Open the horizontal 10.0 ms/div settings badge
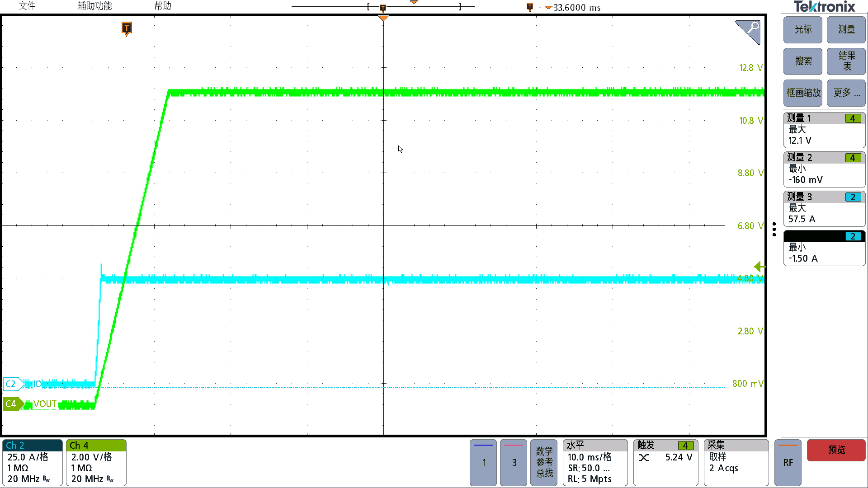 [x=595, y=462]
